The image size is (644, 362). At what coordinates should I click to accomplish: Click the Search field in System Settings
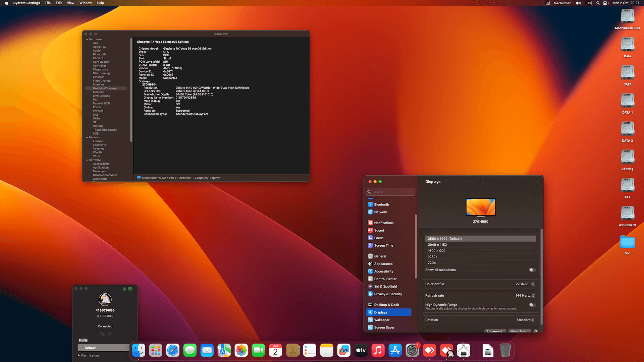coord(390,192)
